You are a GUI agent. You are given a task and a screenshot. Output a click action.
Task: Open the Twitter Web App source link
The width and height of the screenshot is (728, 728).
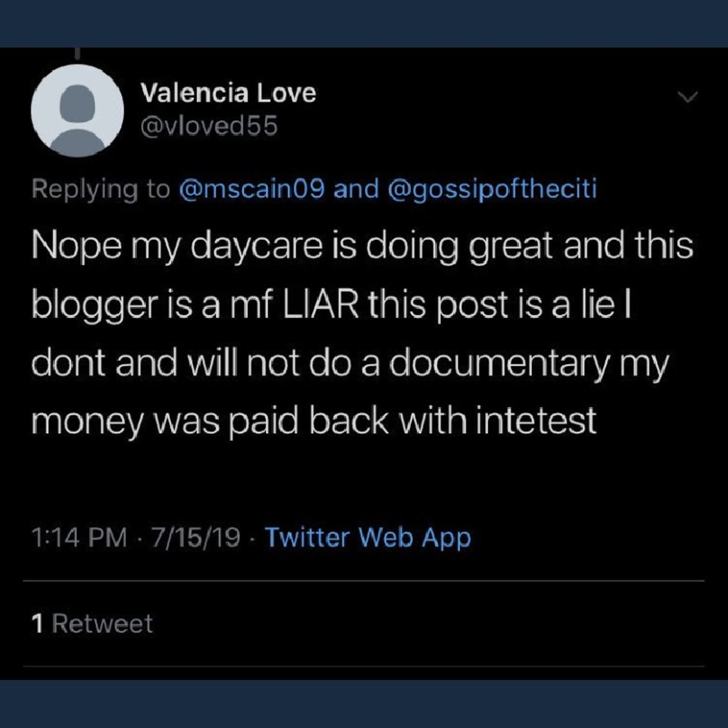pyautogui.click(x=368, y=537)
